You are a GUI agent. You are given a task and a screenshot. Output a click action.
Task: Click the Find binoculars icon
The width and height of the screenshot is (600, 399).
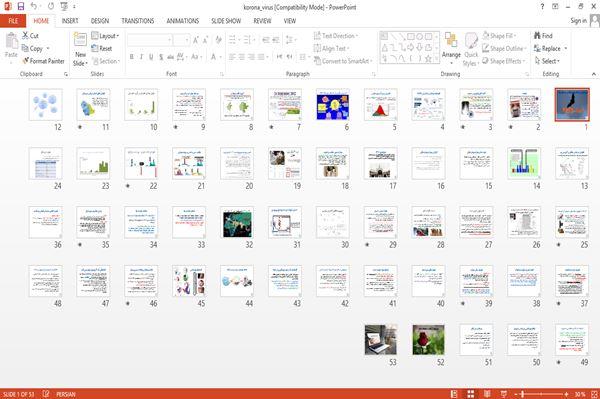tap(538, 36)
